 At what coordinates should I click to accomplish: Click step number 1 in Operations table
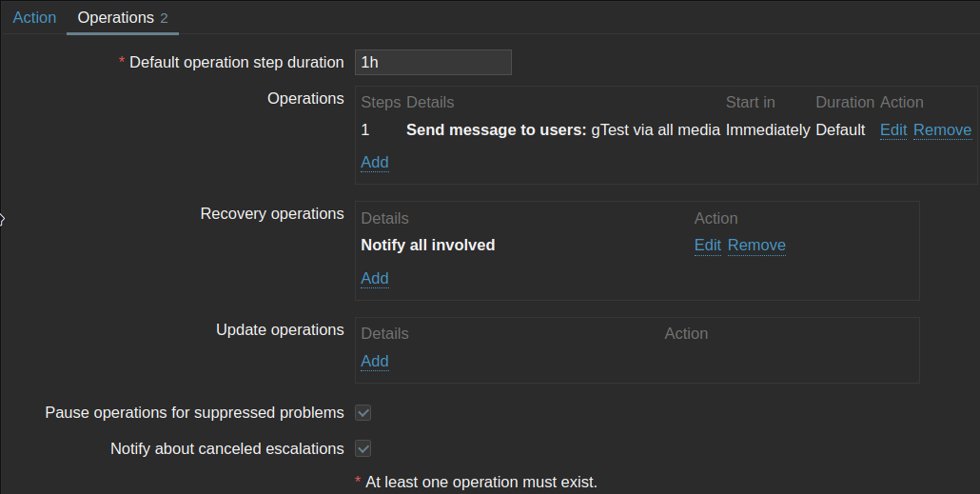click(x=365, y=130)
